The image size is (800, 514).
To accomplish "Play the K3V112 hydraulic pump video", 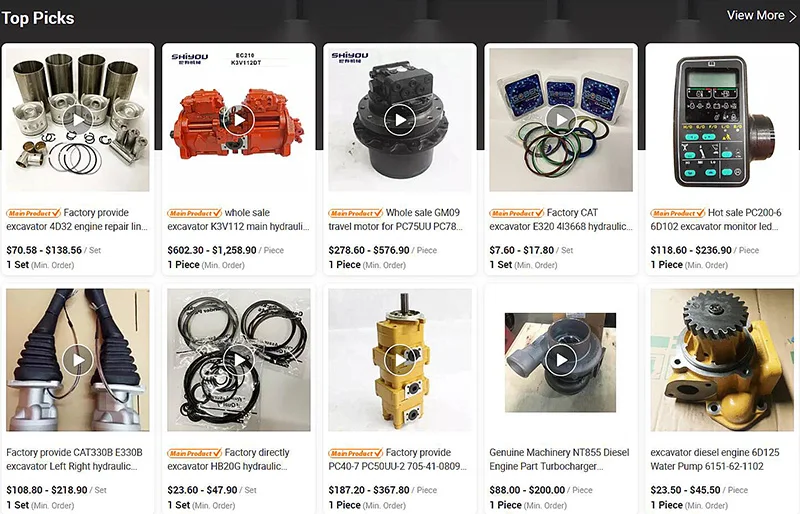I will 239,120.
